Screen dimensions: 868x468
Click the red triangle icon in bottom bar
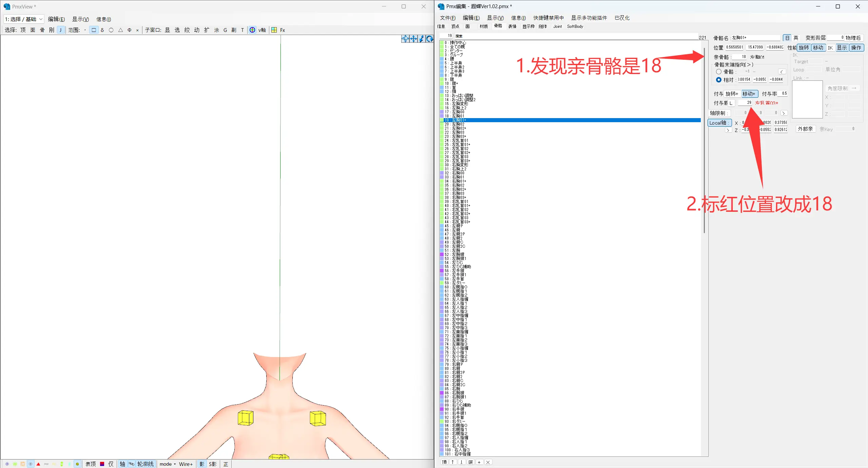pyautogui.click(x=38, y=464)
